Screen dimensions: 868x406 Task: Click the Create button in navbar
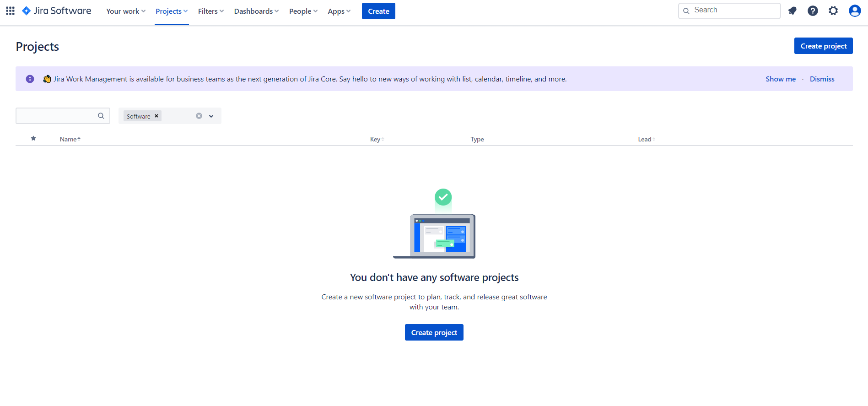pos(378,11)
